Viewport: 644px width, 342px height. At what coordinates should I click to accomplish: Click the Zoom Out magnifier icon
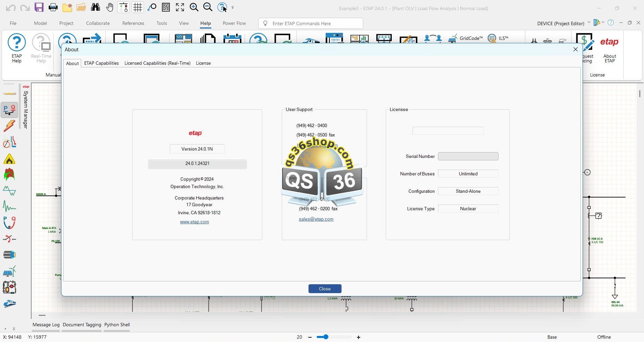[x=208, y=7]
